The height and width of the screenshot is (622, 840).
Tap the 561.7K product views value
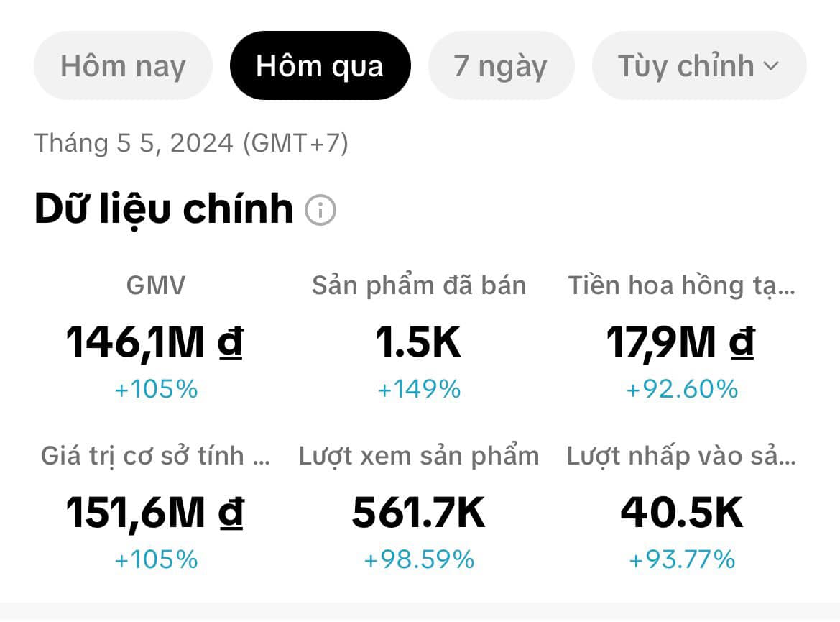click(x=419, y=513)
